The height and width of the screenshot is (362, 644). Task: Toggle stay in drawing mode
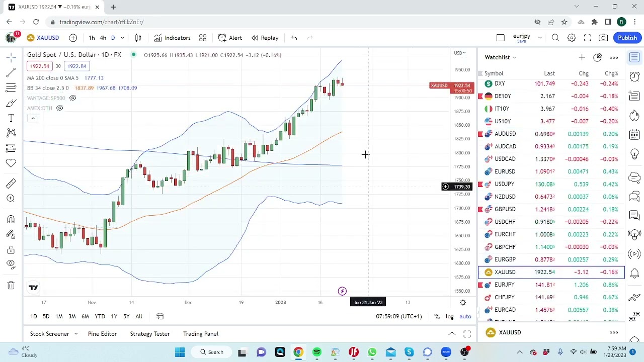(x=11, y=235)
